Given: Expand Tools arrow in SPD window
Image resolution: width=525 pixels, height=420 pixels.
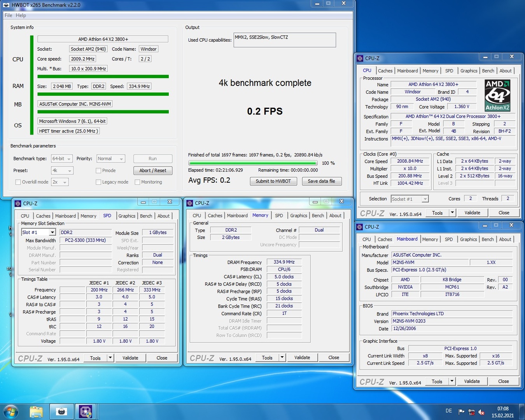Looking at the screenshot, I should pos(110,358).
